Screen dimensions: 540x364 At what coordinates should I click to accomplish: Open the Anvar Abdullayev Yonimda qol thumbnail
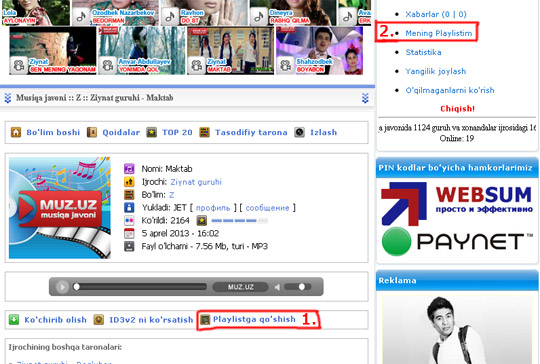tap(142, 51)
